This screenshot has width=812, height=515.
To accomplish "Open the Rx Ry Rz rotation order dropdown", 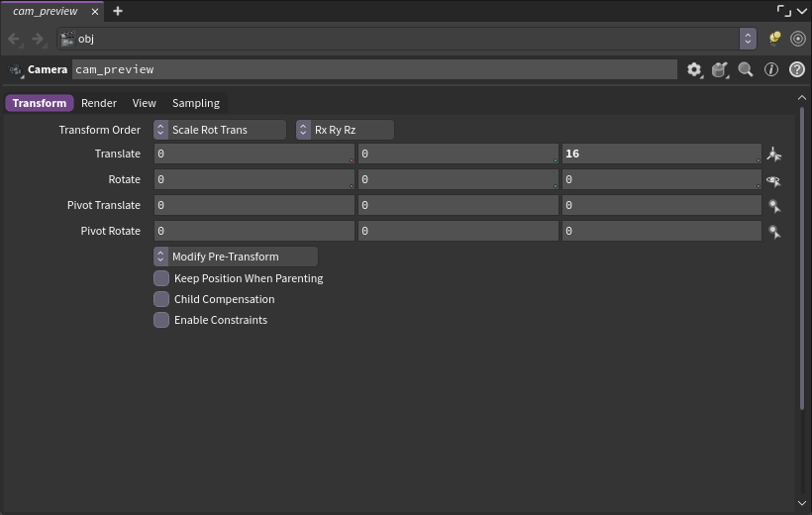I will [x=345, y=130].
